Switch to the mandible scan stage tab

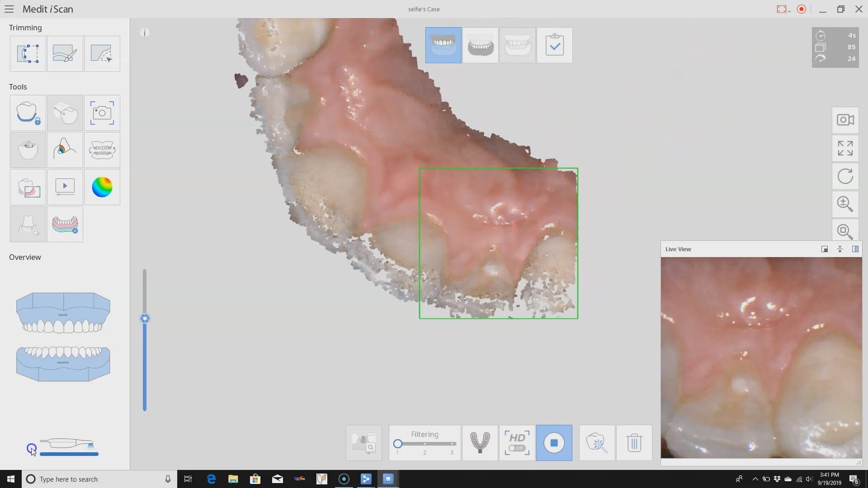tap(480, 45)
